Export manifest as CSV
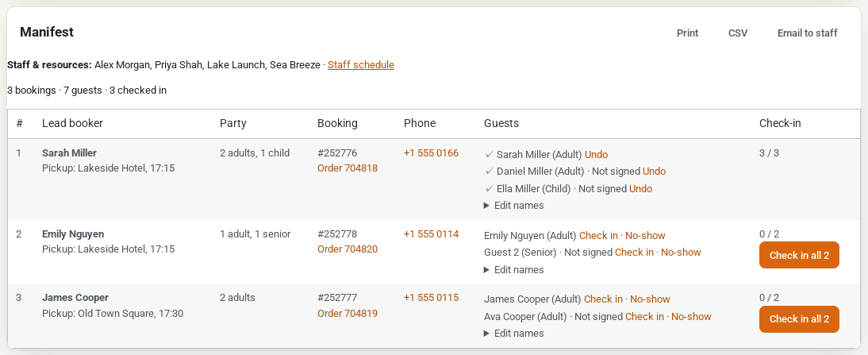The width and height of the screenshot is (868, 355). click(738, 33)
